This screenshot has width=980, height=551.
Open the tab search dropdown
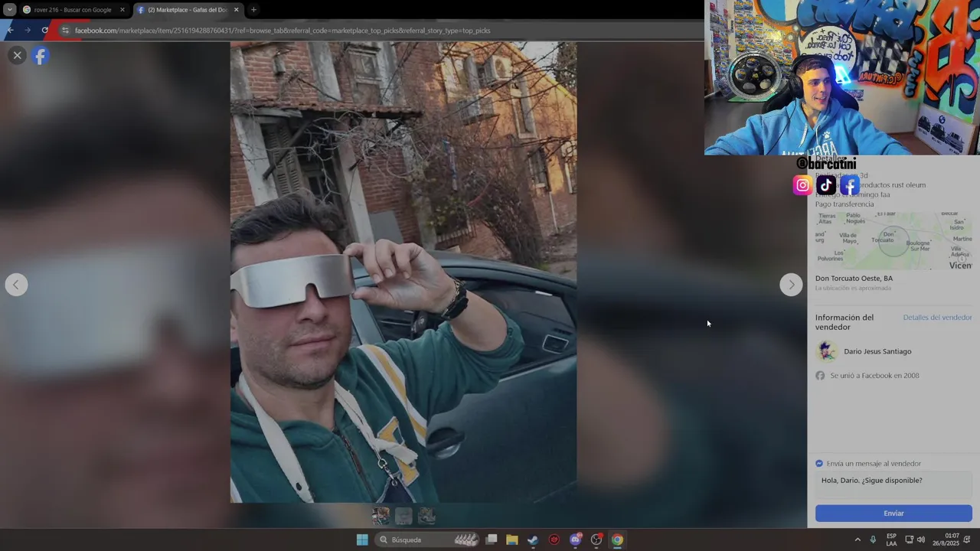pos(9,10)
